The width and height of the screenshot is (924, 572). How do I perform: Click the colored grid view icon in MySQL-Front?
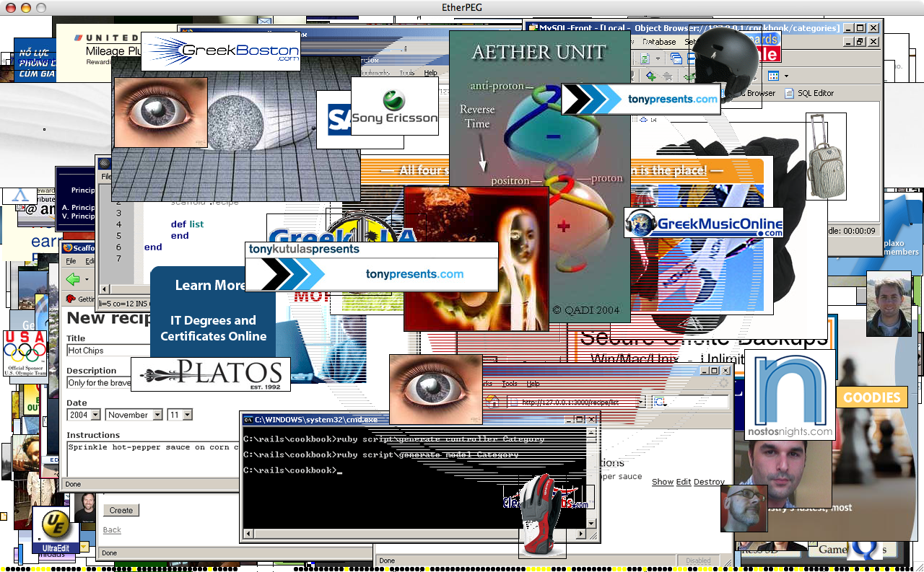(773, 76)
